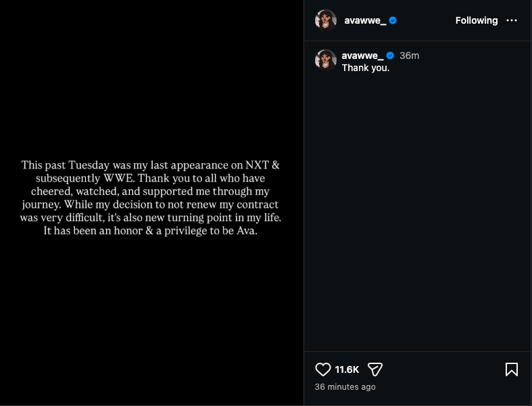The width and height of the screenshot is (532, 406).
Task: Like the post with the heart icon
Action: (323, 369)
